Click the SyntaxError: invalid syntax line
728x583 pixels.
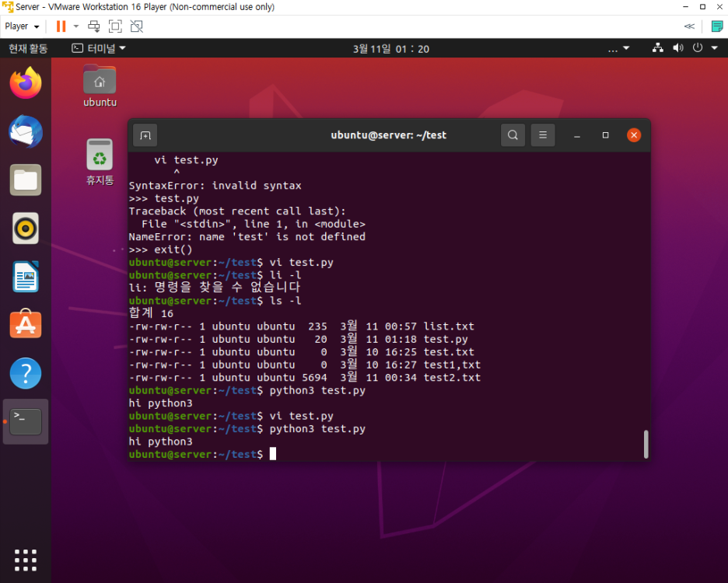coord(215,186)
